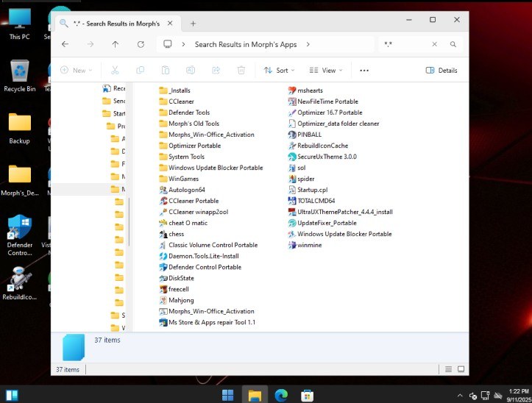Open the winmine game file

pyautogui.click(x=305, y=245)
